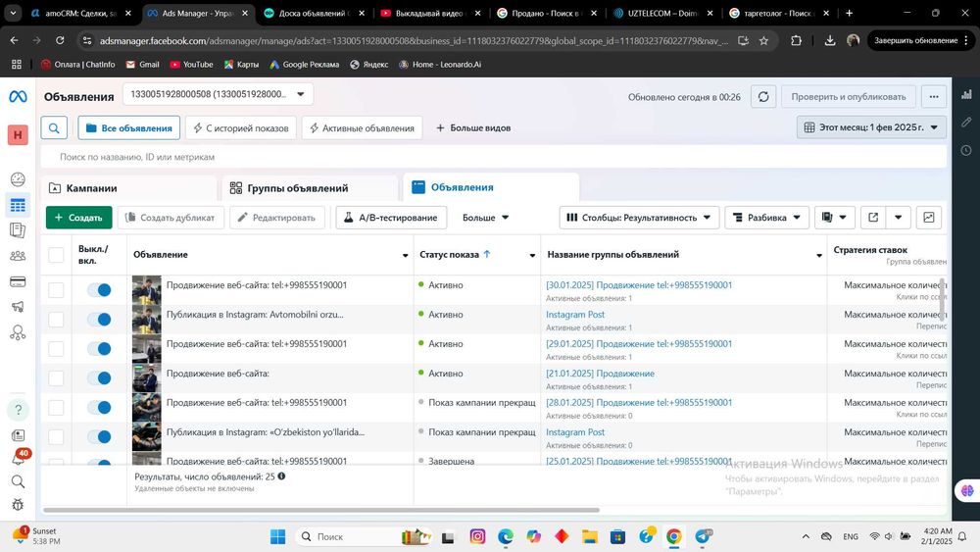
Task: Open 'Столбцы: Результативность' columns dropdown
Action: tap(639, 218)
